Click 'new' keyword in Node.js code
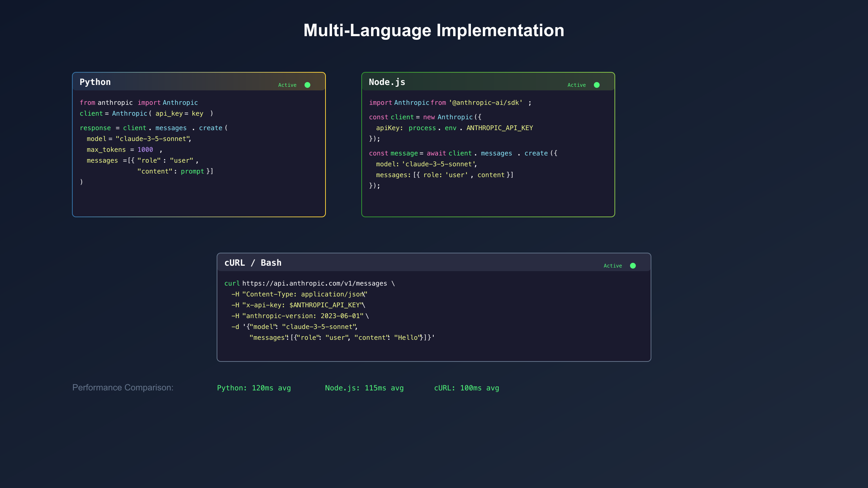This screenshot has height=488, width=868. pyautogui.click(x=429, y=117)
